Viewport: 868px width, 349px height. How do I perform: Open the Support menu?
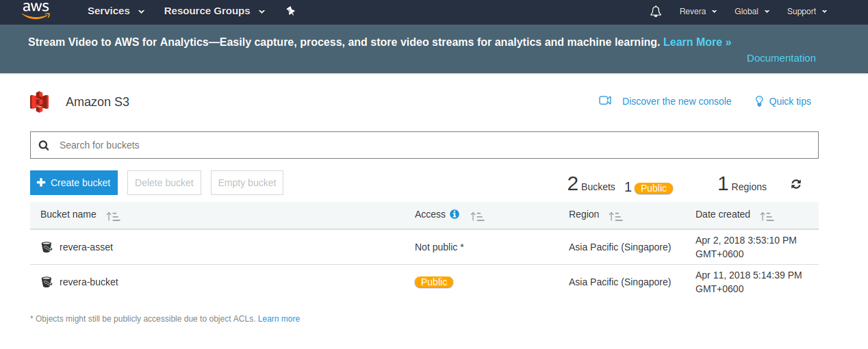pyautogui.click(x=807, y=11)
